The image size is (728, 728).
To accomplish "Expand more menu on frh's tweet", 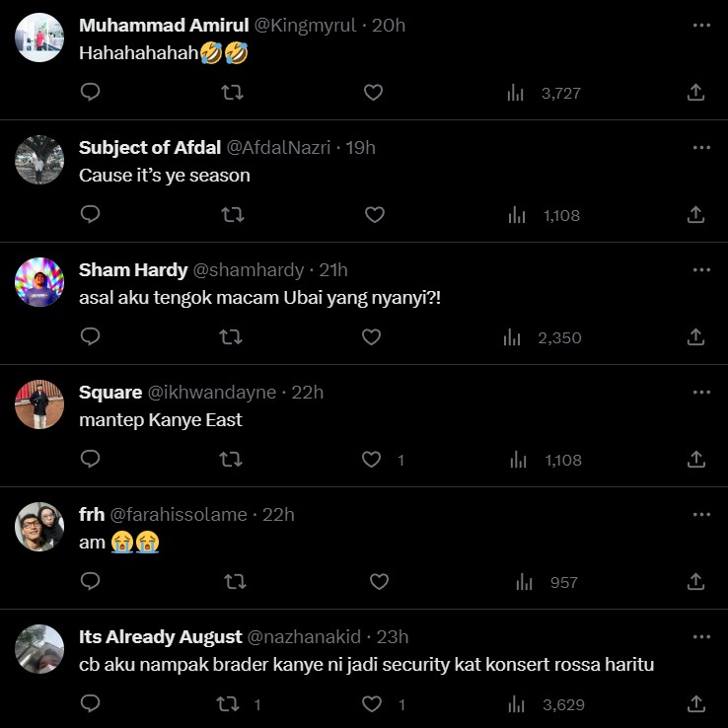I will pyautogui.click(x=701, y=514).
